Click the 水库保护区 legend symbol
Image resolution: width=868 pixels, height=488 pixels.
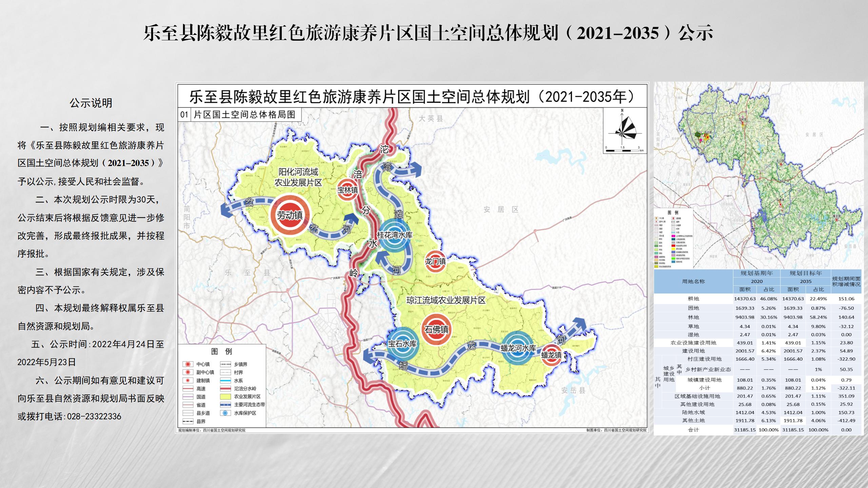click(x=225, y=413)
